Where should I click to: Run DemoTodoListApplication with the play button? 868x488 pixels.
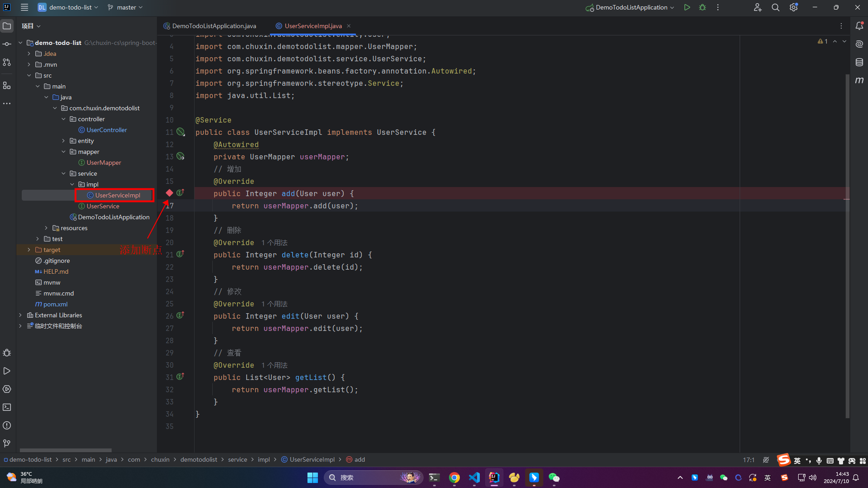687,7
